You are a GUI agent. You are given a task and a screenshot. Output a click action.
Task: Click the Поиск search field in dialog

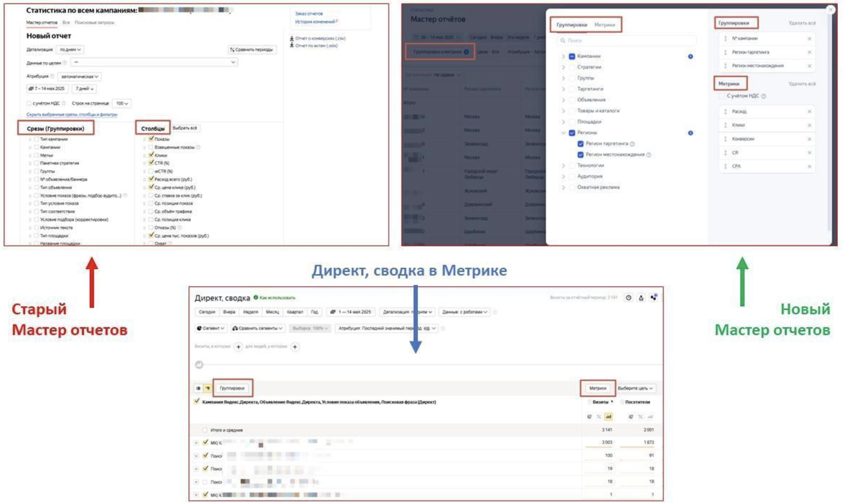click(x=626, y=40)
